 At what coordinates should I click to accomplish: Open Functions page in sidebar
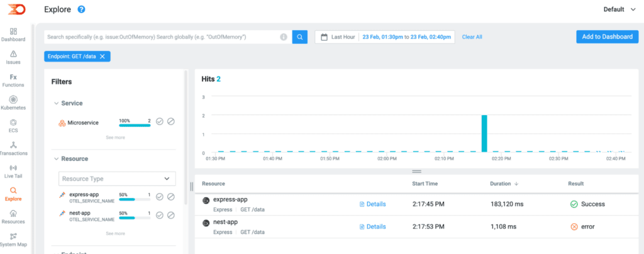coord(13,80)
